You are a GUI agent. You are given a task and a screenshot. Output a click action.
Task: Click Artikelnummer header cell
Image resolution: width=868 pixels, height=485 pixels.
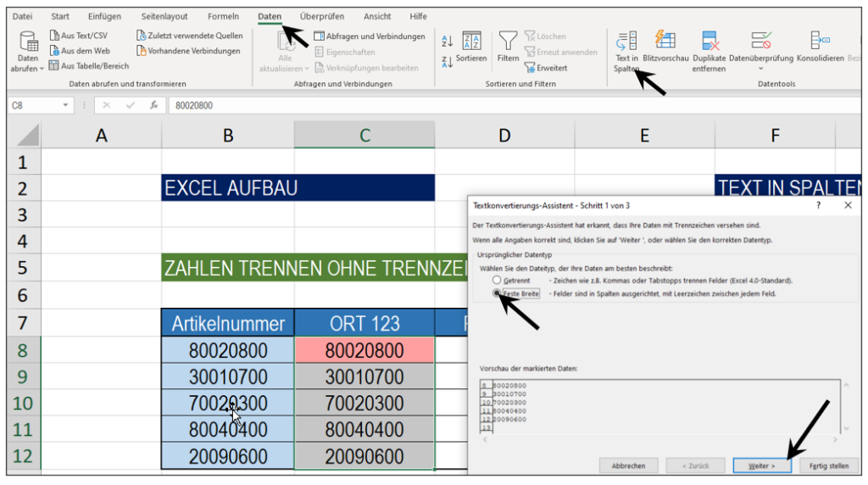pos(227,323)
